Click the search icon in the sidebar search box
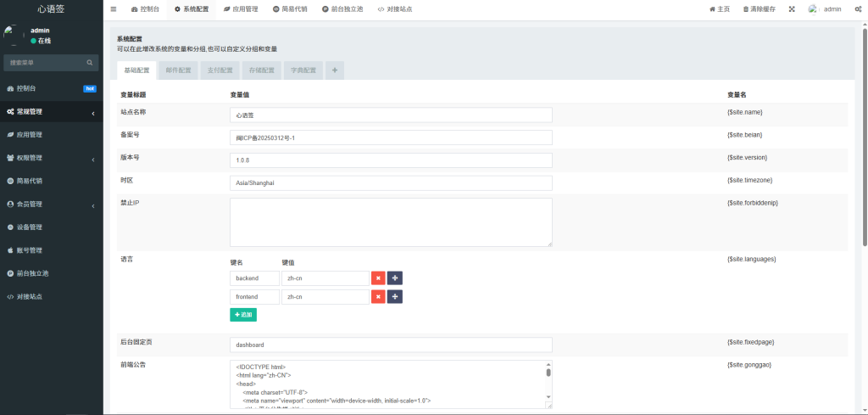This screenshot has height=415, width=868. tap(89, 63)
